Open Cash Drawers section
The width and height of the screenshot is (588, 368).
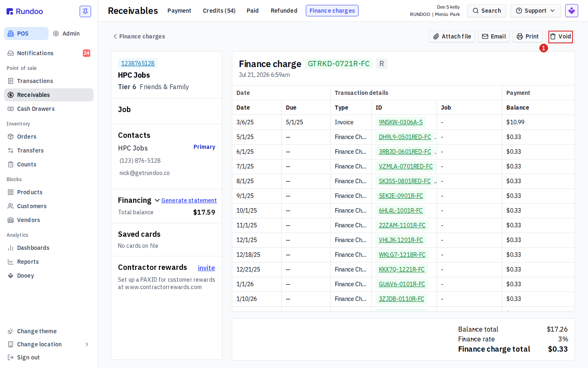[49, 109]
